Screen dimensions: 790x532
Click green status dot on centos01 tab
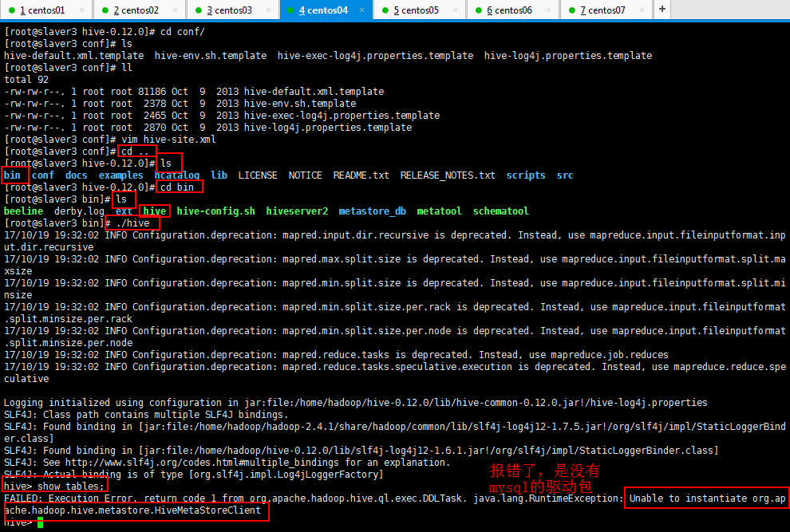point(12,10)
